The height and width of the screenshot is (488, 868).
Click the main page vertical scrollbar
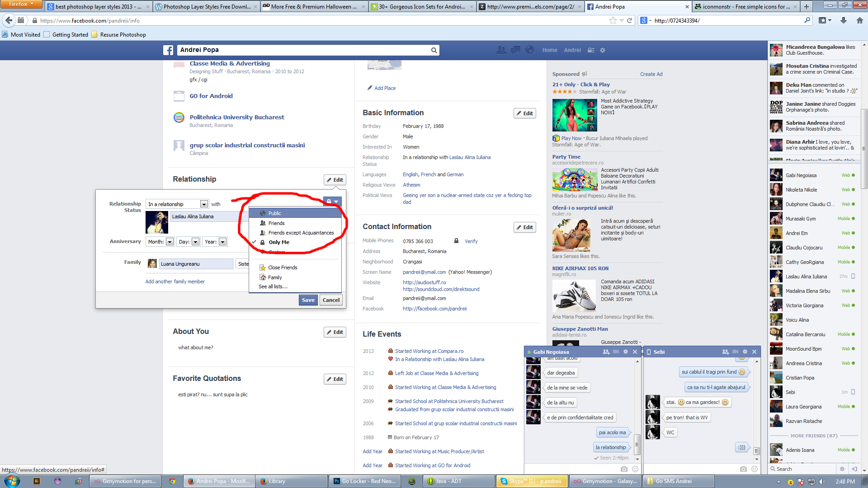click(x=864, y=149)
